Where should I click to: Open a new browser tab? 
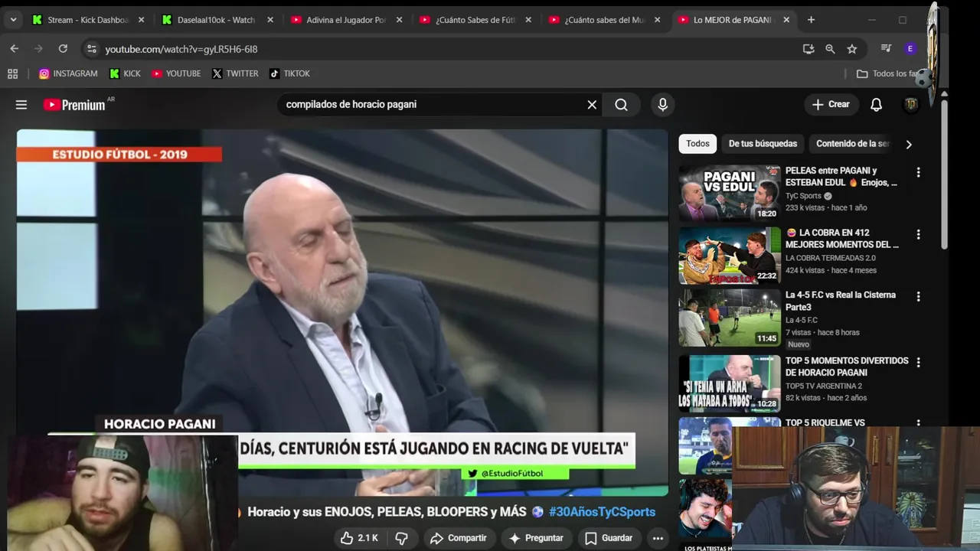[811, 20]
